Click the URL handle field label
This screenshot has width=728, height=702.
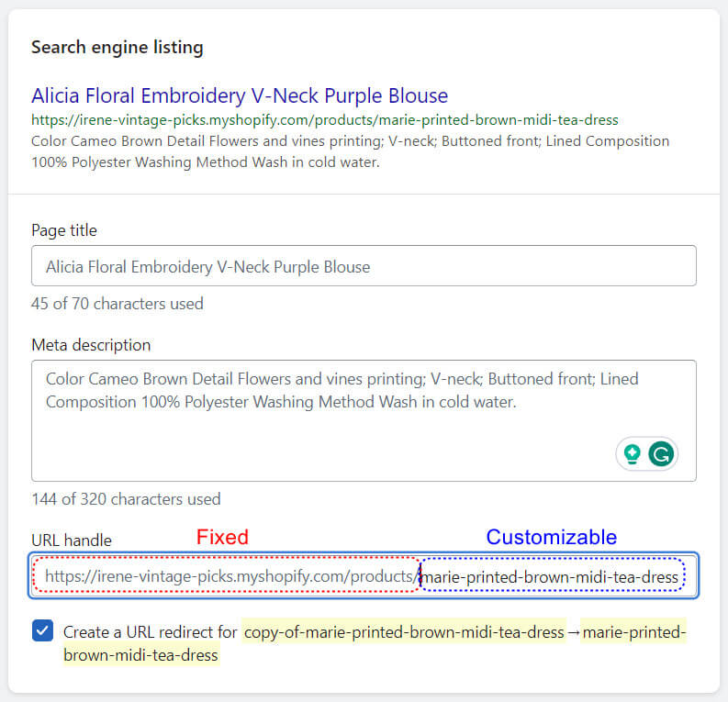(72, 540)
